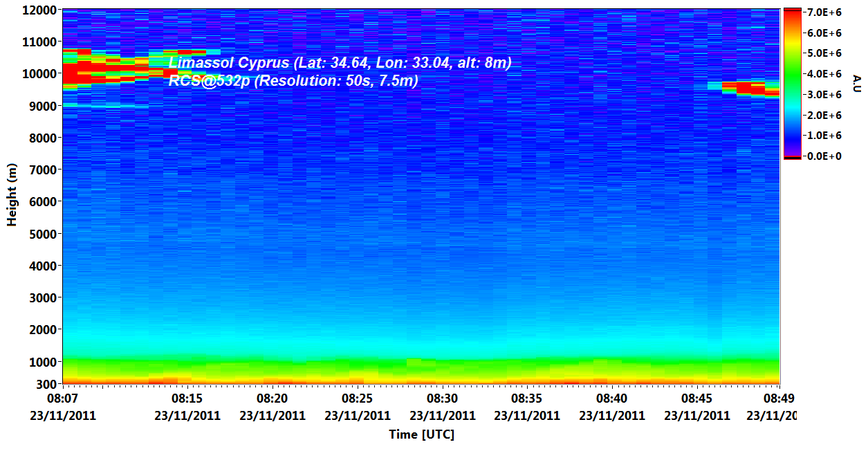Select the 5000 height axis tick label

click(41, 234)
